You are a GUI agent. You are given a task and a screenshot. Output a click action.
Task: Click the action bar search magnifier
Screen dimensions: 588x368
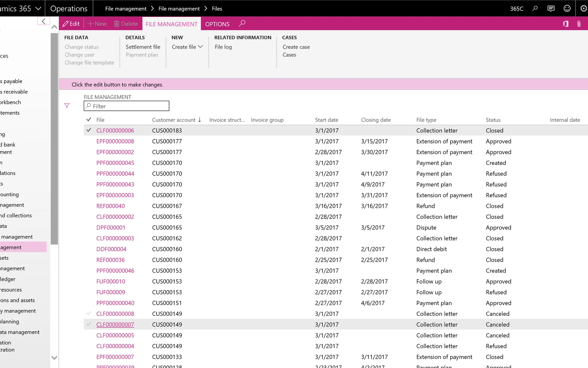point(242,24)
